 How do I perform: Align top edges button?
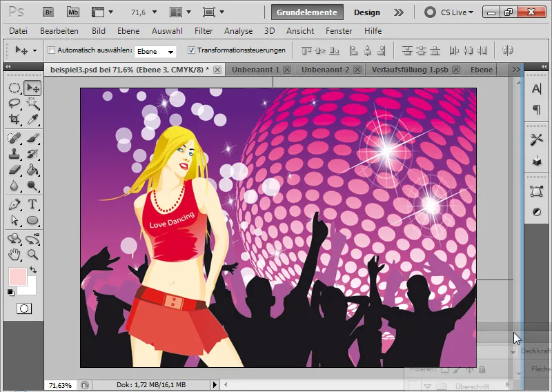pos(306,51)
